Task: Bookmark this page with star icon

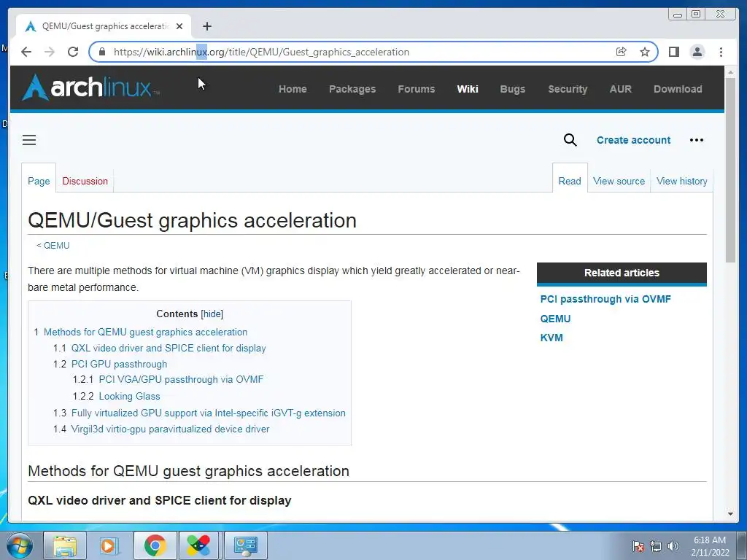Action: [x=645, y=52]
